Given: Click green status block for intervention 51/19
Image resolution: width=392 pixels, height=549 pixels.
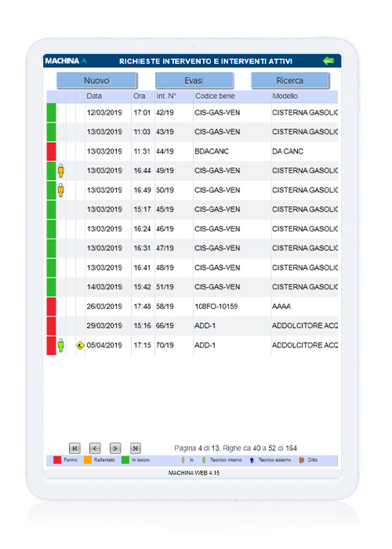Looking at the screenshot, I should [52, 287].
